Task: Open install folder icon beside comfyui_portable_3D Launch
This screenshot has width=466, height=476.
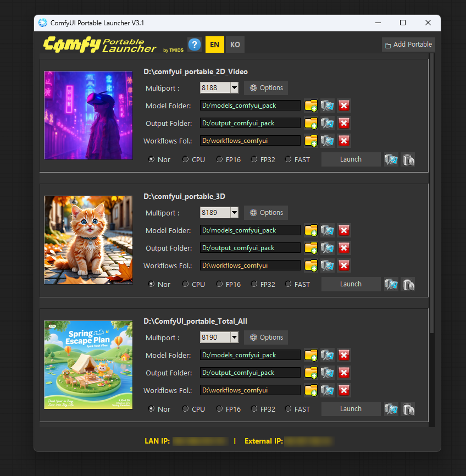Action: (391, 285)
